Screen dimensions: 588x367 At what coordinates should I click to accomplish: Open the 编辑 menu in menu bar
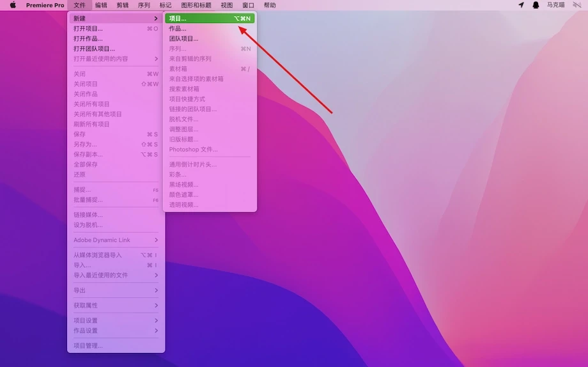101,5
